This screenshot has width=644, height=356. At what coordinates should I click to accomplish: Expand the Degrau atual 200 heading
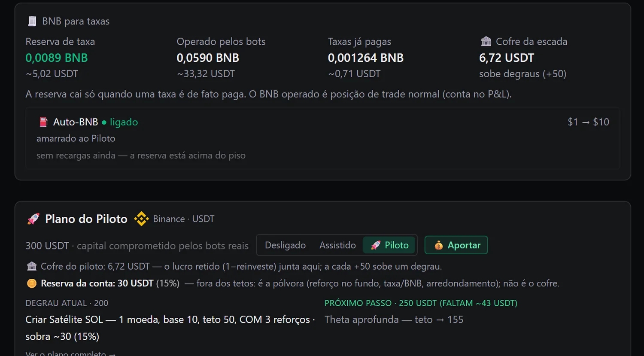(67, 303)
